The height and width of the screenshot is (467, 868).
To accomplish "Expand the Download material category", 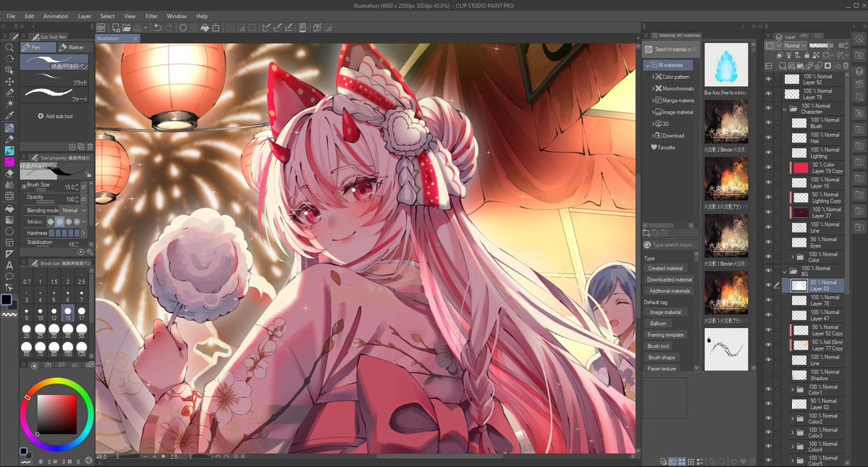I will tap(653, 135).
